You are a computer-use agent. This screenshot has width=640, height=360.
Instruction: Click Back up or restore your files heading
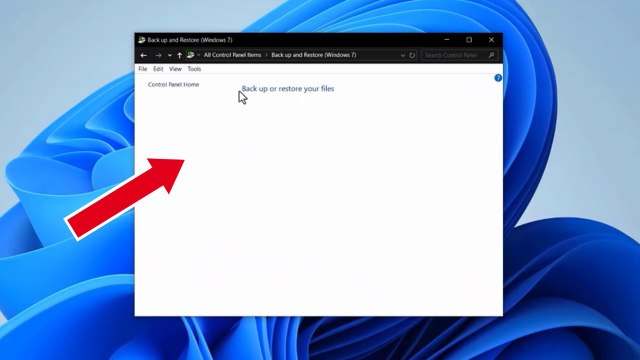coord(288,89)
